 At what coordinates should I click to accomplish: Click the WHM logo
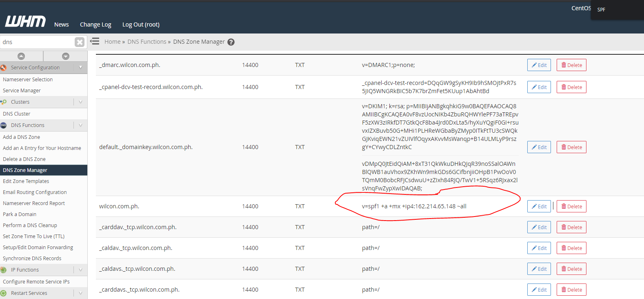[x=25, y=22]
